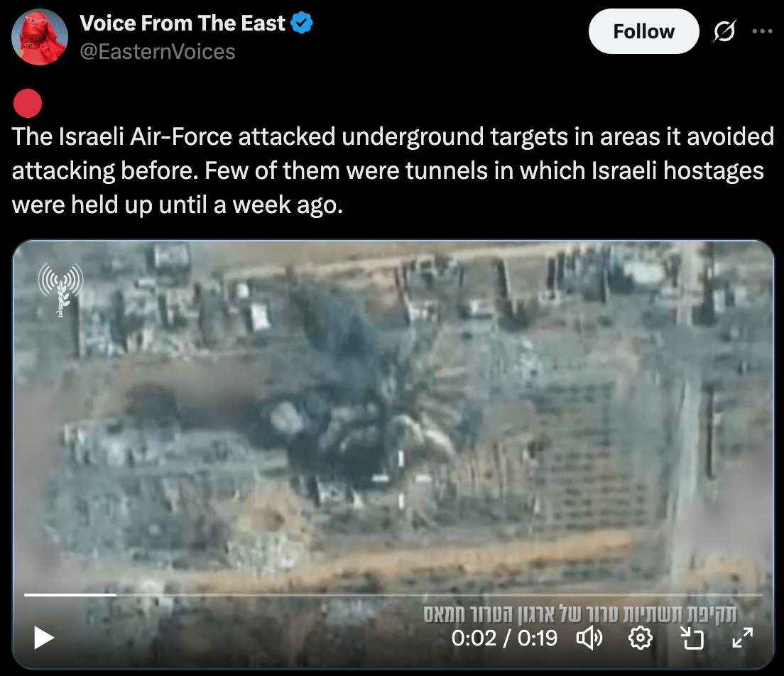This screenshot has width=784, height=676.
Task: Mute the video using the speaker icon
Action: (x=590, y=638)
